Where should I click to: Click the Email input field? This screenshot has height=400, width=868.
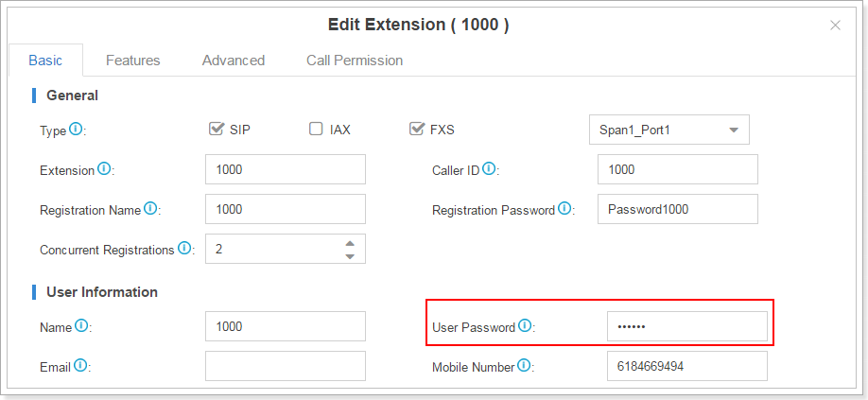(285, 366)
